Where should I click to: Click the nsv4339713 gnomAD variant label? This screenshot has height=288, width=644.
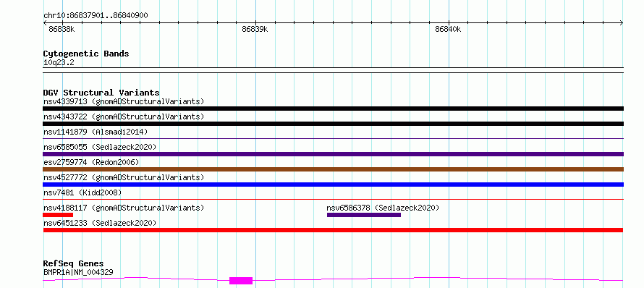[124, 101]
